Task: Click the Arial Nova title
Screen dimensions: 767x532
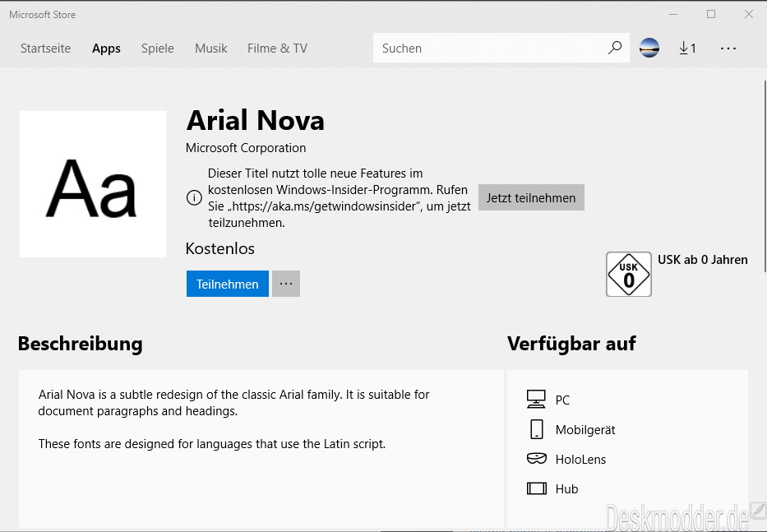Action: pos(256,120)
